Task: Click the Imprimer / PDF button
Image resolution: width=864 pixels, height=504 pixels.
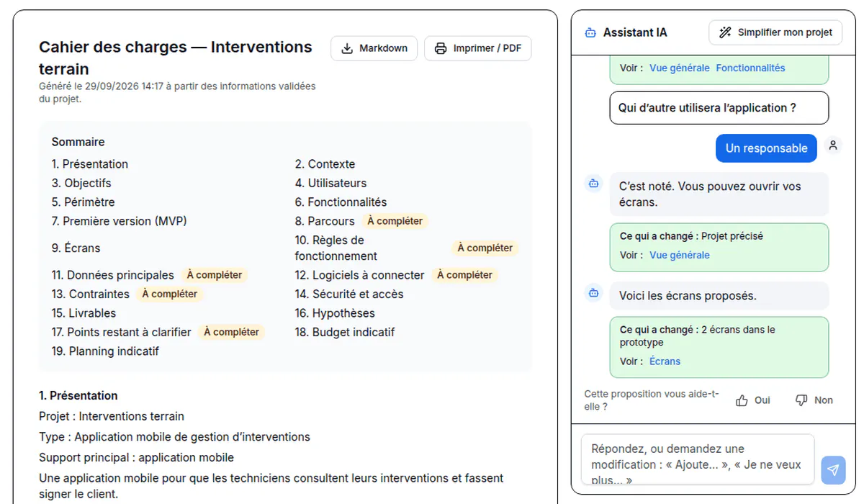Action: [478, 48]
